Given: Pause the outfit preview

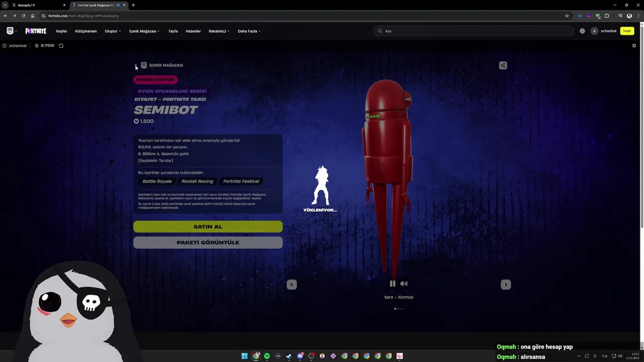Looking at the screenshot, I should [392, 284].
